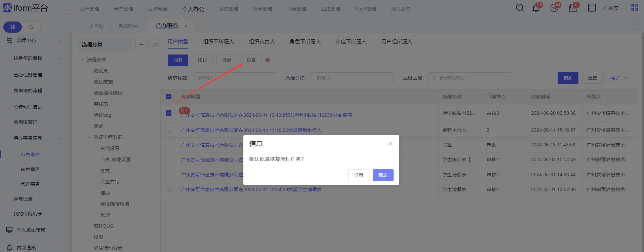Click the 请求标题 input field
The width and height of the screenshot is (644, 252).
pyautogui.click(x=234, y=78)
